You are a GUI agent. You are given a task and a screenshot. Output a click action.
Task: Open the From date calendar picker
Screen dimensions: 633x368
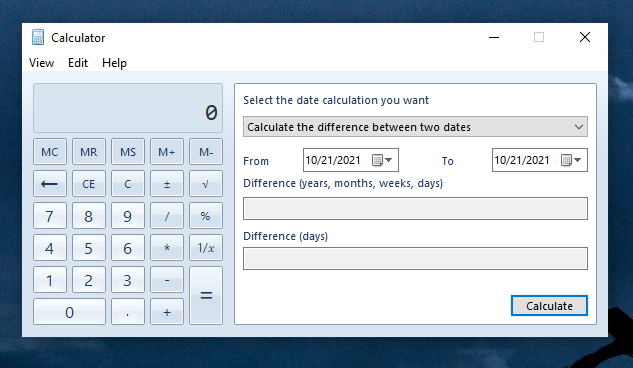[x=382, y=160]
